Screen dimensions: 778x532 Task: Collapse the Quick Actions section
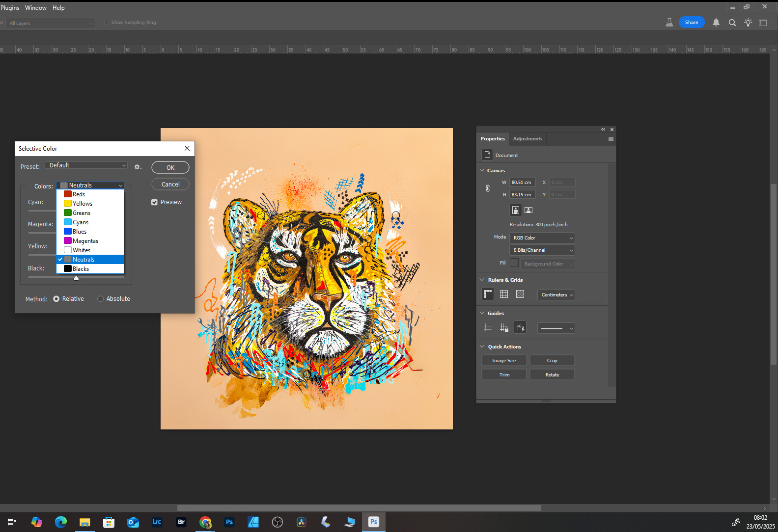coord(482,346)
